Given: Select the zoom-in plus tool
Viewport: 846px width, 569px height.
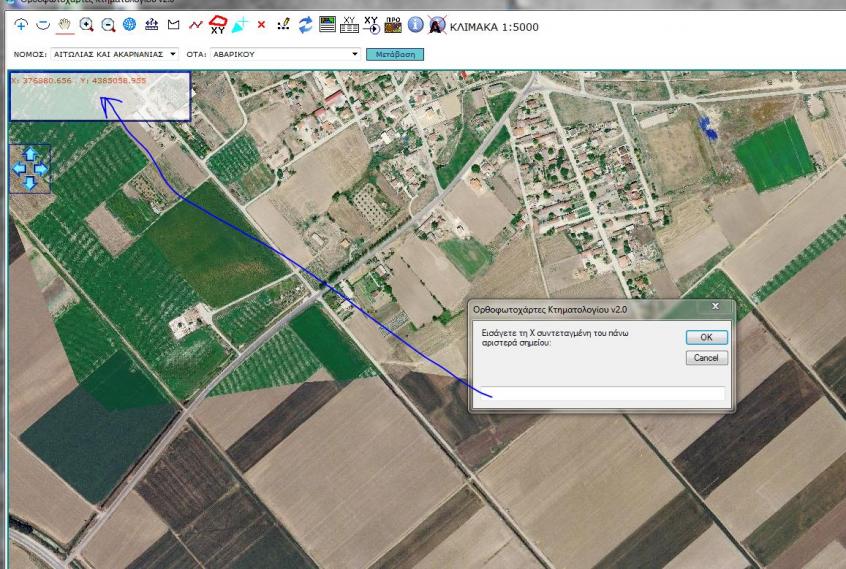Looking at the screenshot, I should coord(21,24).
